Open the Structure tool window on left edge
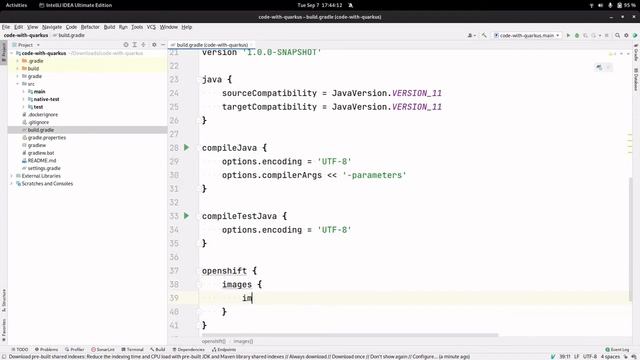Screen dimensions: 640x360 pyautogui.click(x=4, y=301)
